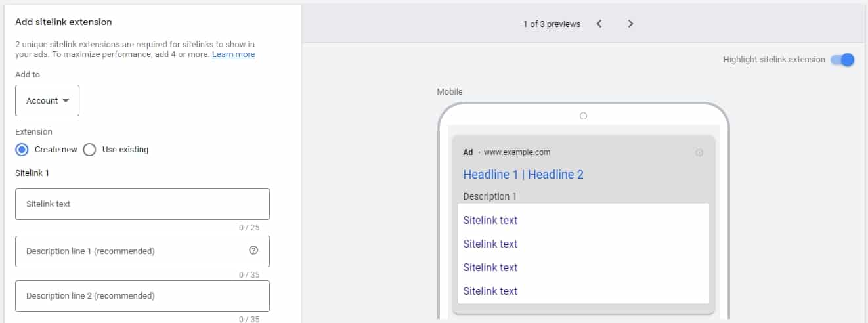
Task: Click the last Sitelink text in preview
Action: (490, 291)
